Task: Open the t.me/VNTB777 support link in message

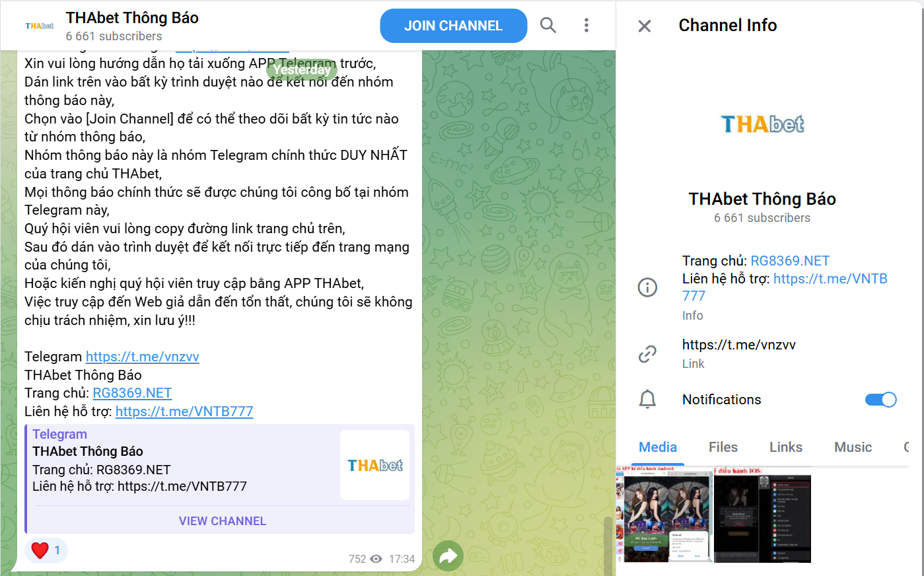Action: point(184,412)
